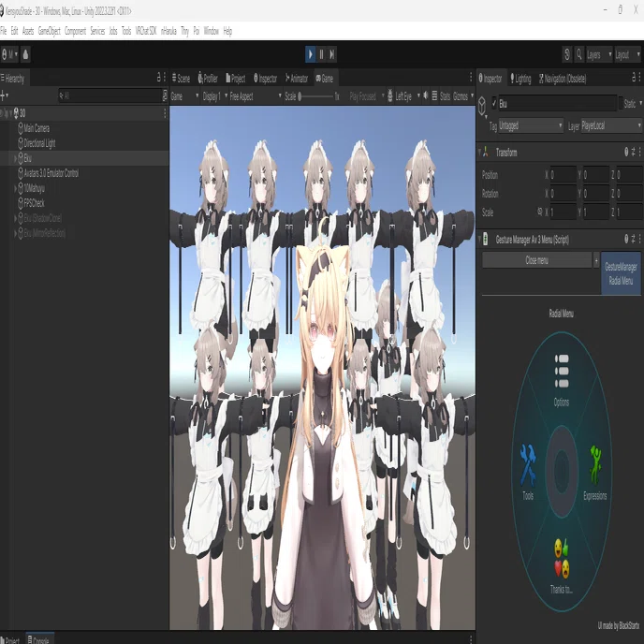Collapse the scene 30 foldout arrow
Screen dimensions: 644x644
10,113
